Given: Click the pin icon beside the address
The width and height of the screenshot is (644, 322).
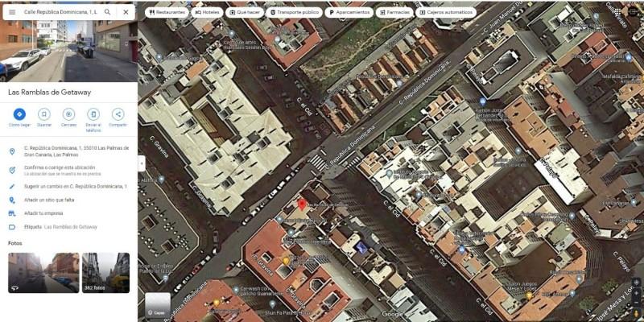Looking at the screenshot, I should click(x=12, y=151).
